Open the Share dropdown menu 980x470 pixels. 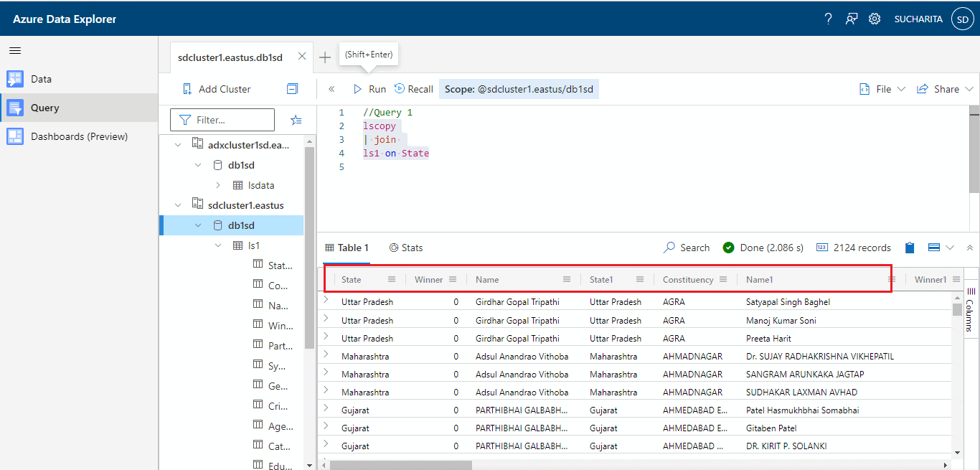pos(946,89)
